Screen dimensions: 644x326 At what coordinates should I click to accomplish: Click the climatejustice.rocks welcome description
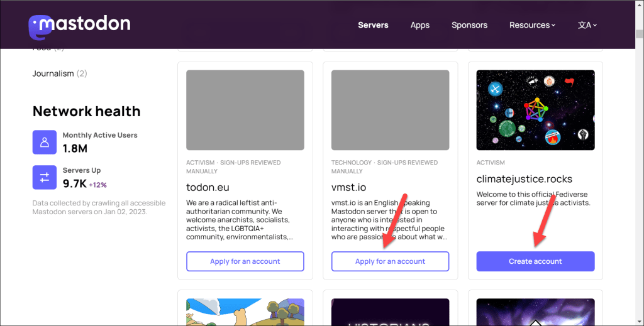tap(533, 198)
